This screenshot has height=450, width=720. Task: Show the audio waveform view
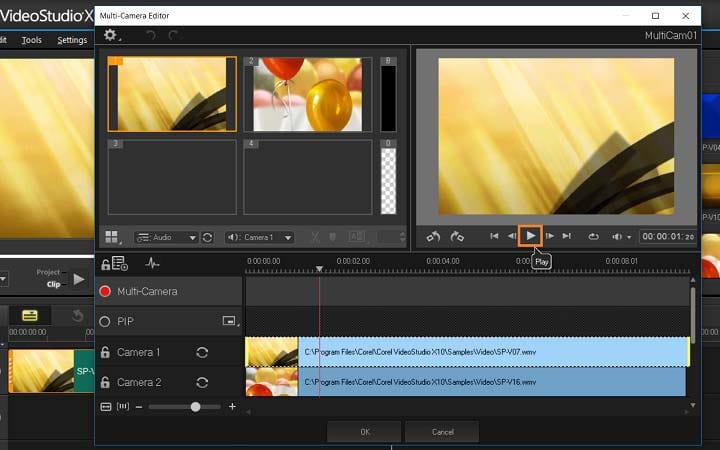(152, 264)
